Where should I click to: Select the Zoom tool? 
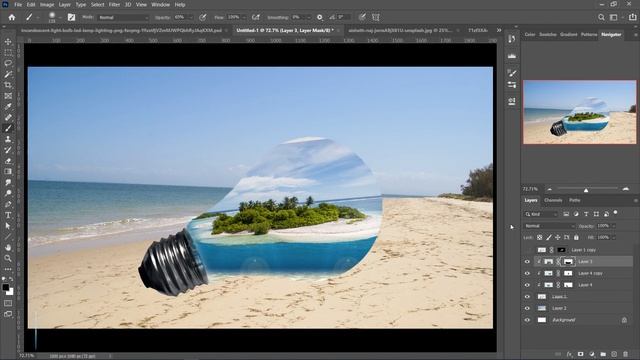coord(8,258)
